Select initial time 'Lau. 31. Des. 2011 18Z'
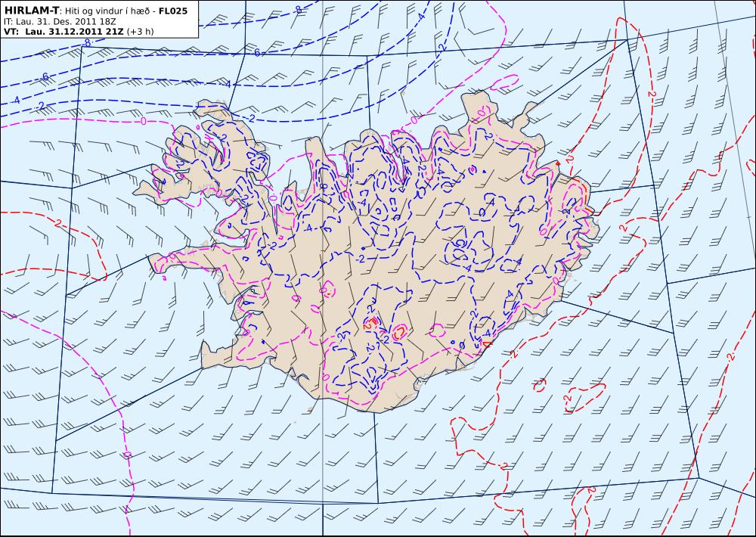 66,21
